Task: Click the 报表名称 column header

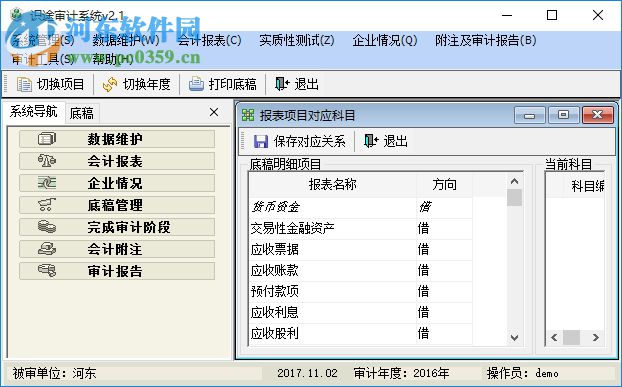Action: [x=333, y=185]
